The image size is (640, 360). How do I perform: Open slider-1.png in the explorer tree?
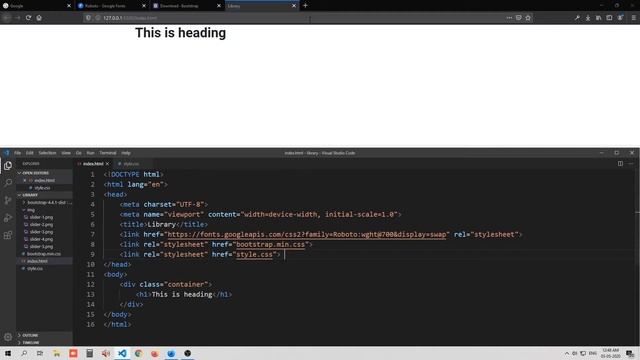[x=41, y=217]
